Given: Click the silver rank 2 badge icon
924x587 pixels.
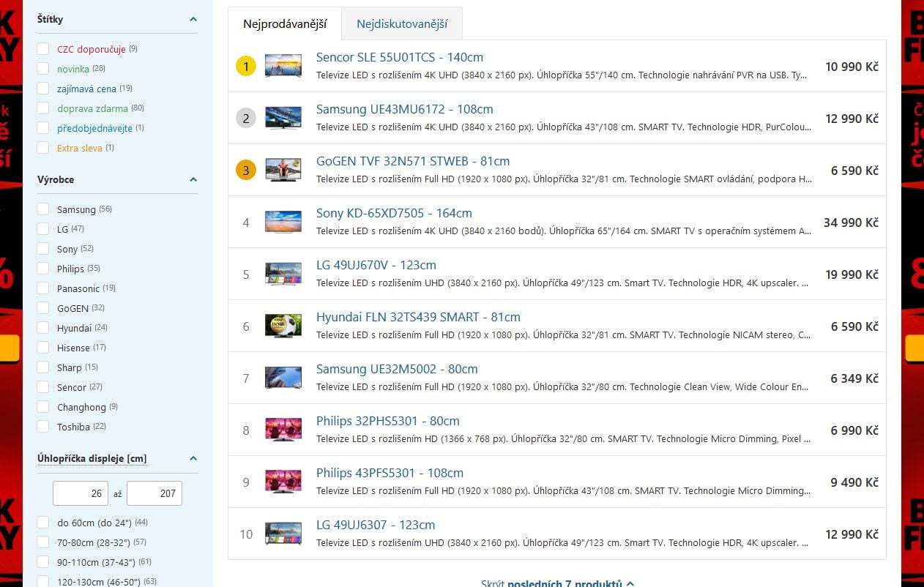Looking at the screenshot, I should coord(246,119).
